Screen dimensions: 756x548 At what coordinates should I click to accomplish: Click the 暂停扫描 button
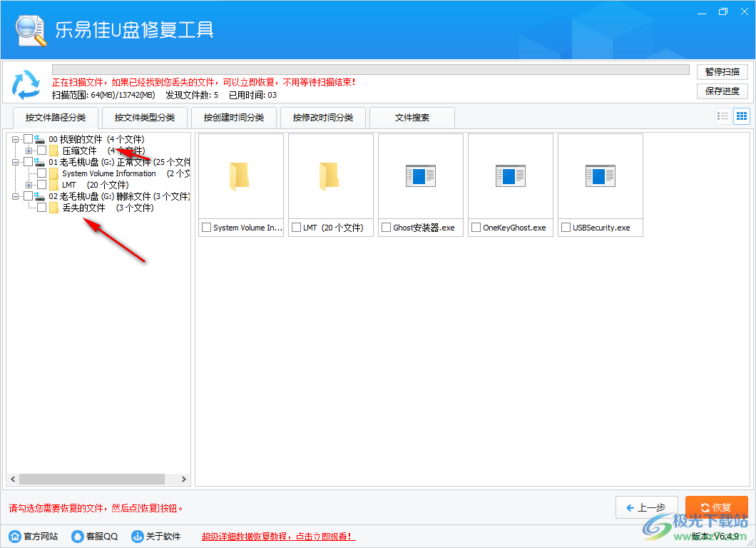pyautogui.click(x=722, y=71)
